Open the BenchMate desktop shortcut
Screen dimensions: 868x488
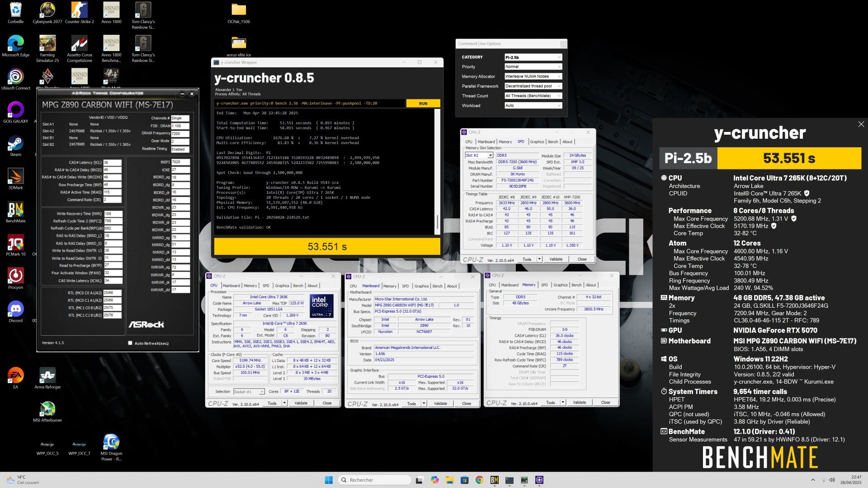tap(15, 211)
